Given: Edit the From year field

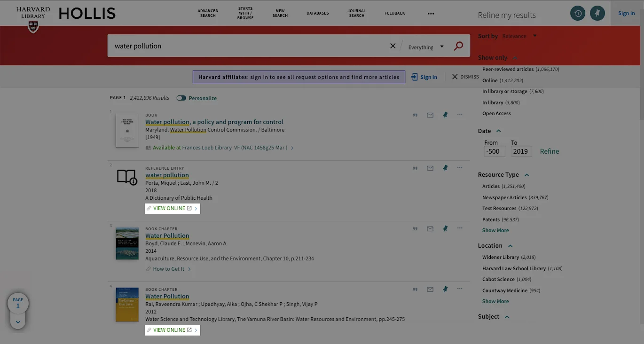Looking at the screenshot, I should (x=495, y=151).
